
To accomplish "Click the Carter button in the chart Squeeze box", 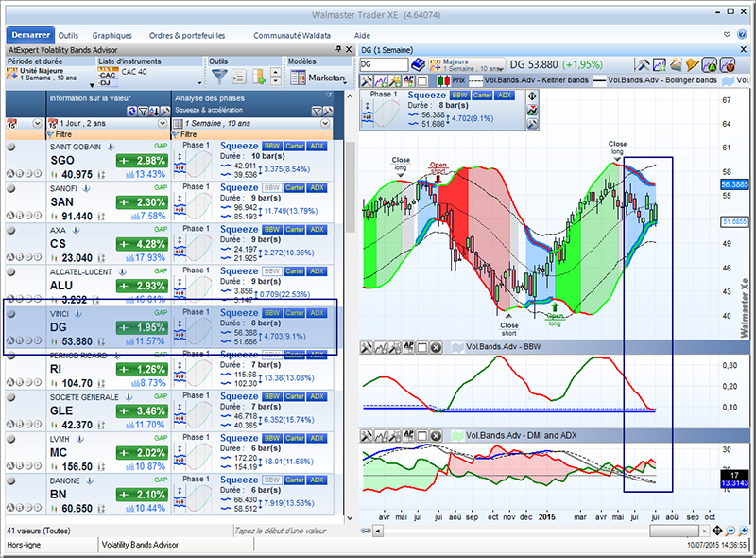I will pyautogui.click(x=482, y=96).
